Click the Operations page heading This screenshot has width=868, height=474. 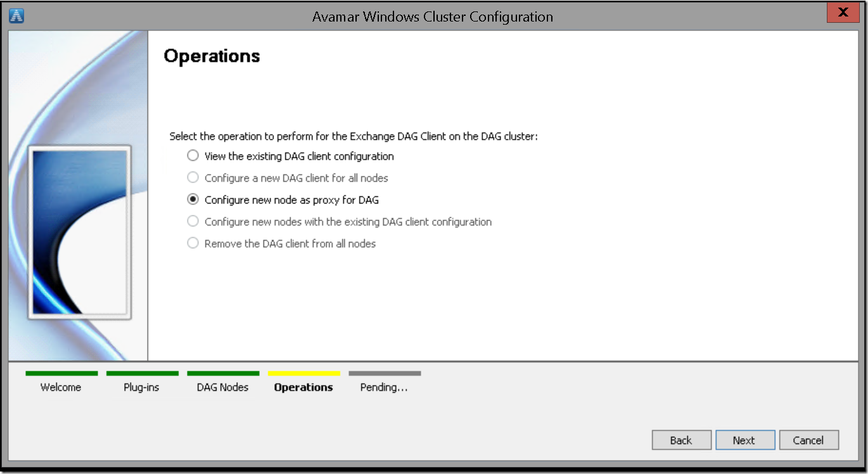tap(212, 56)
